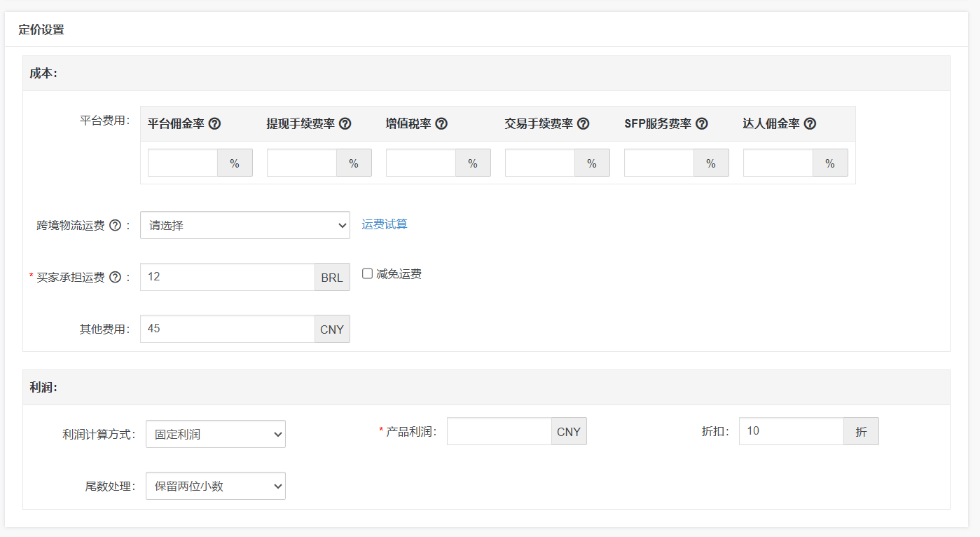Click help icon beside 提现手续费率
This screenshot has height=537, width=980.
click(345, 124)
